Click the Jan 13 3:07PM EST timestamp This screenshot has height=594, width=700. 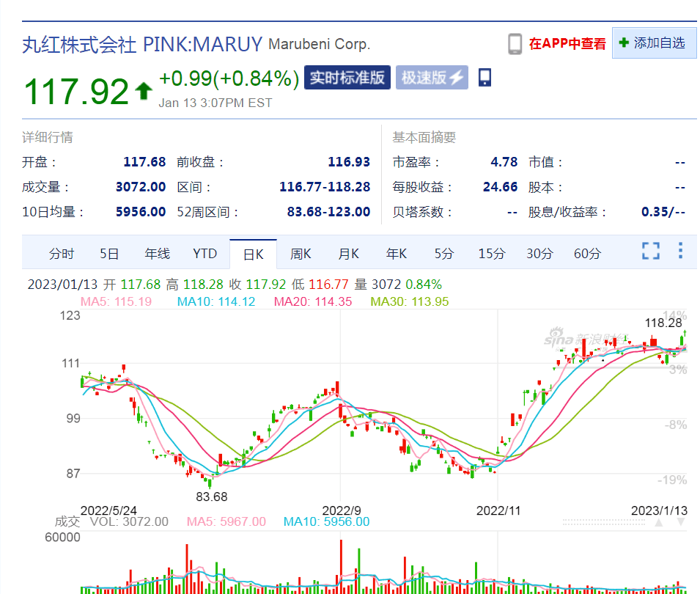coord(215,103)
